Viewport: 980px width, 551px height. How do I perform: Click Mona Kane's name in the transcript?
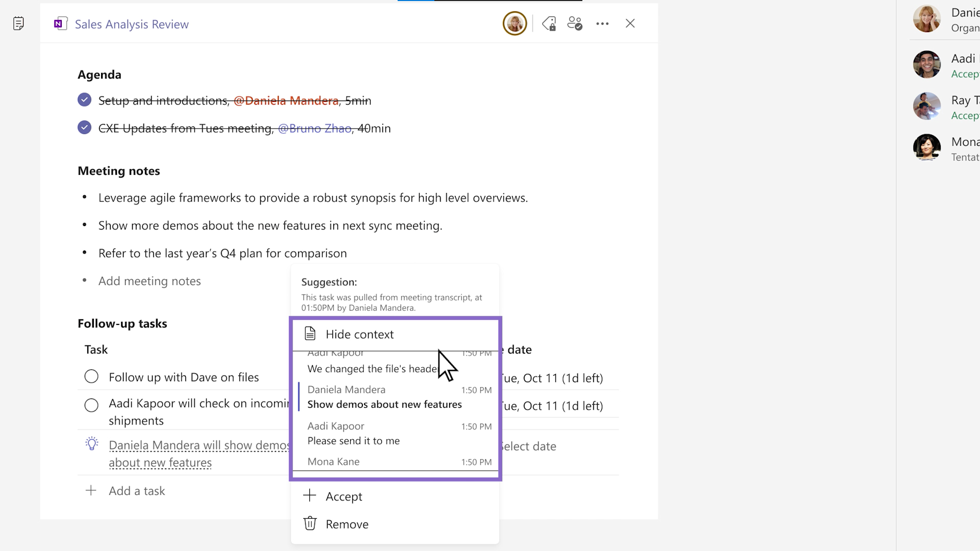click(333, 462)
